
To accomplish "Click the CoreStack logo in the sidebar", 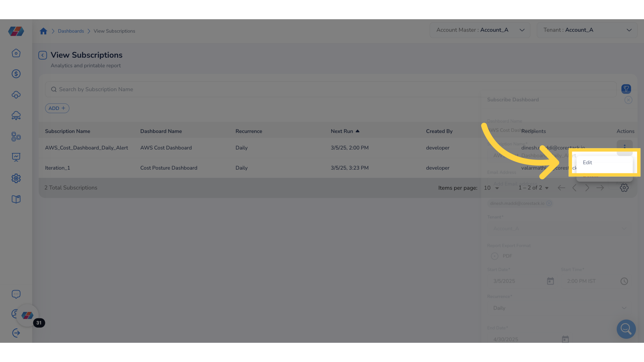I will pyautogui.click(x=16, y=31).
